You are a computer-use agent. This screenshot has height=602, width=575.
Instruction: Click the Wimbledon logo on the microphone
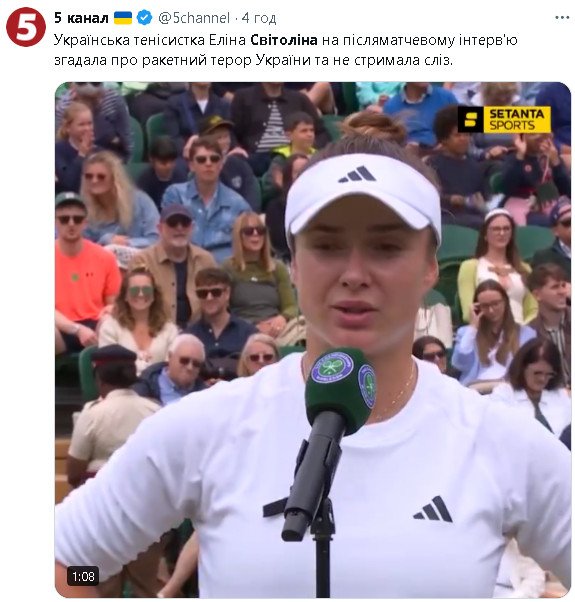[x=331, y=367]
